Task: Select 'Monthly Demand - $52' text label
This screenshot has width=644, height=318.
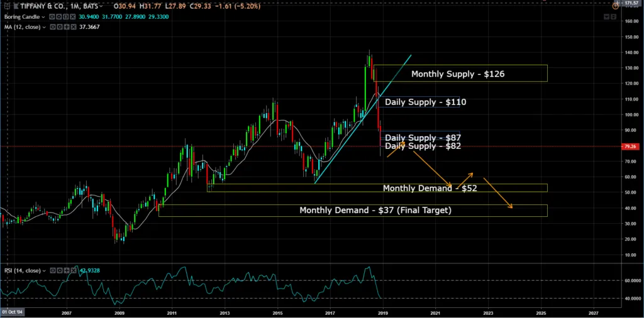Action: point(430,189)
